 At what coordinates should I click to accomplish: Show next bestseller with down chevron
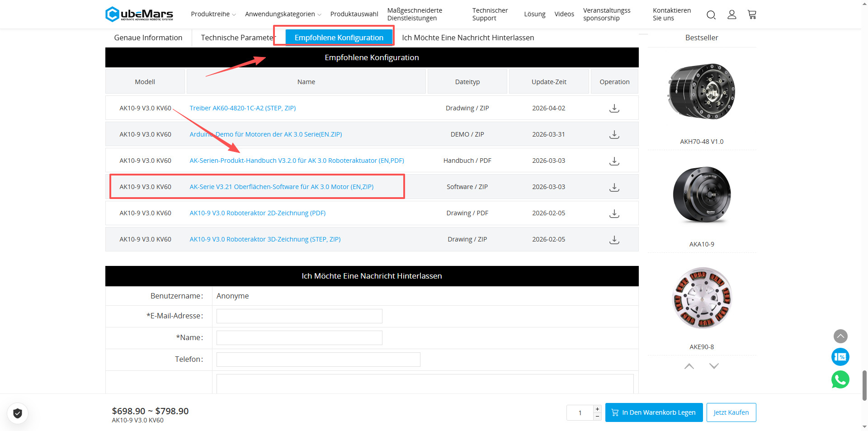(x=714, y=366)
